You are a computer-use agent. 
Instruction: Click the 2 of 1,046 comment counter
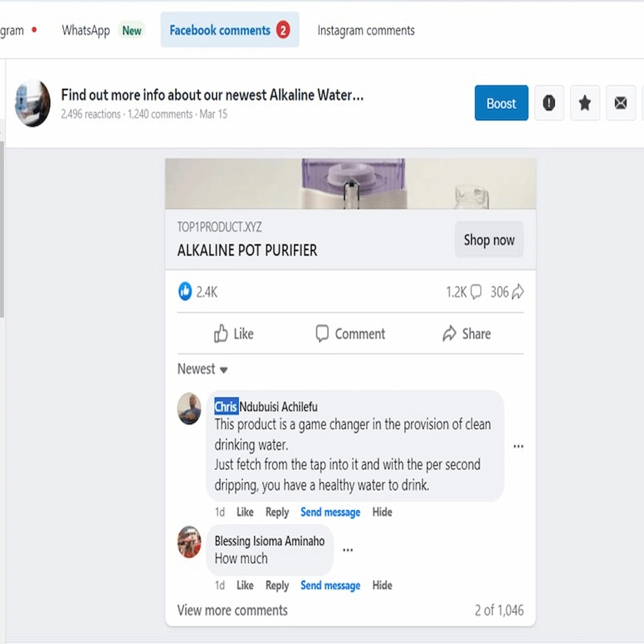pyautogui.click(x=499, y=610)
